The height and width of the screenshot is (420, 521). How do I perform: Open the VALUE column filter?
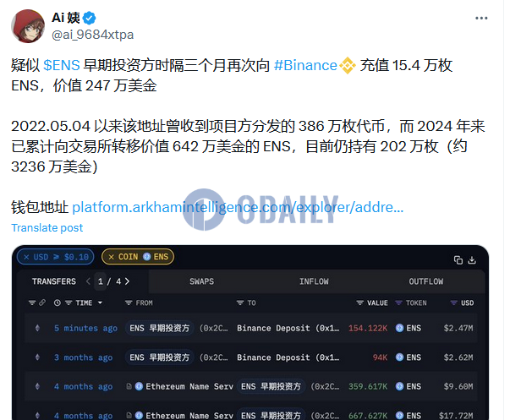(x=372, y=303)
